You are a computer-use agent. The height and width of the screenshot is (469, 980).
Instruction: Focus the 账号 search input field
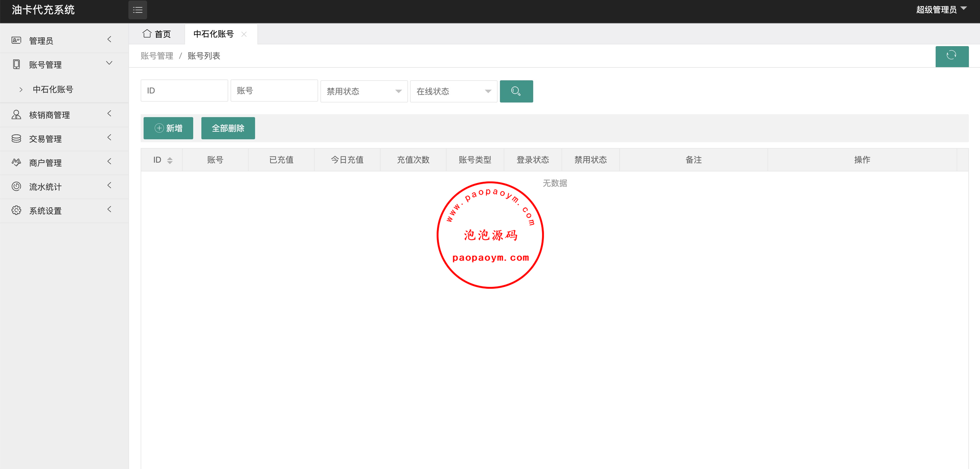274,91
